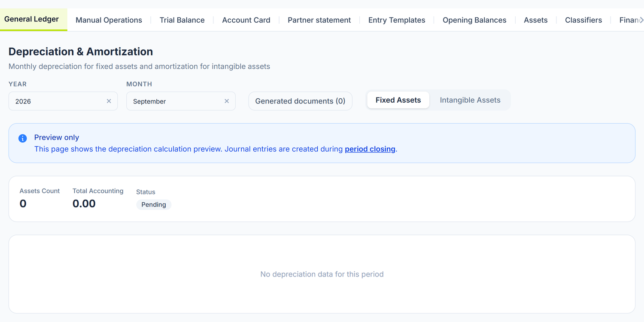Go to the Manual Operations tab
This screenshot has height=322, width=644.
tap(109, 20)
